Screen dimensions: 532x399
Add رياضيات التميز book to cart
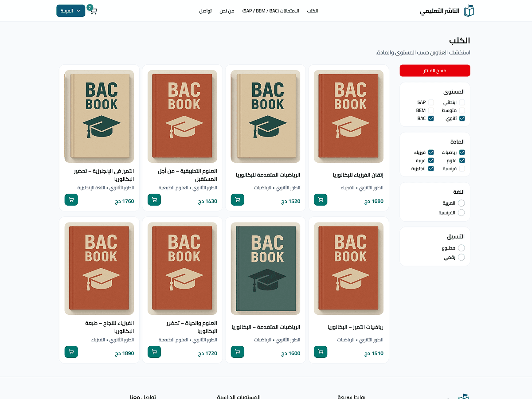(x=321, y=352)
